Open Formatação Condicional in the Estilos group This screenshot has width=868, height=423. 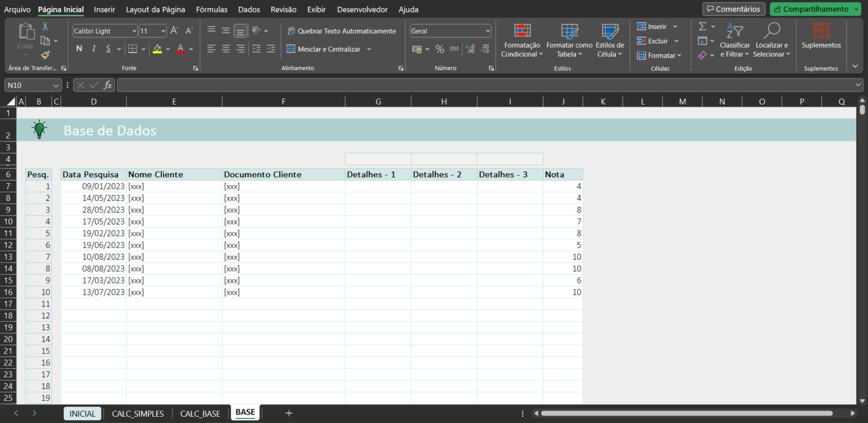click(x=521, y=40)
